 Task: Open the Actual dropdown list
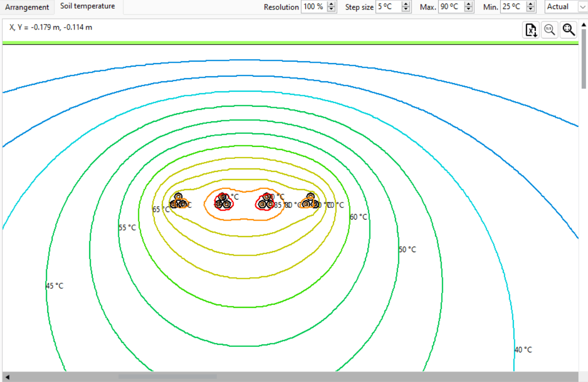tap(582, 7)
